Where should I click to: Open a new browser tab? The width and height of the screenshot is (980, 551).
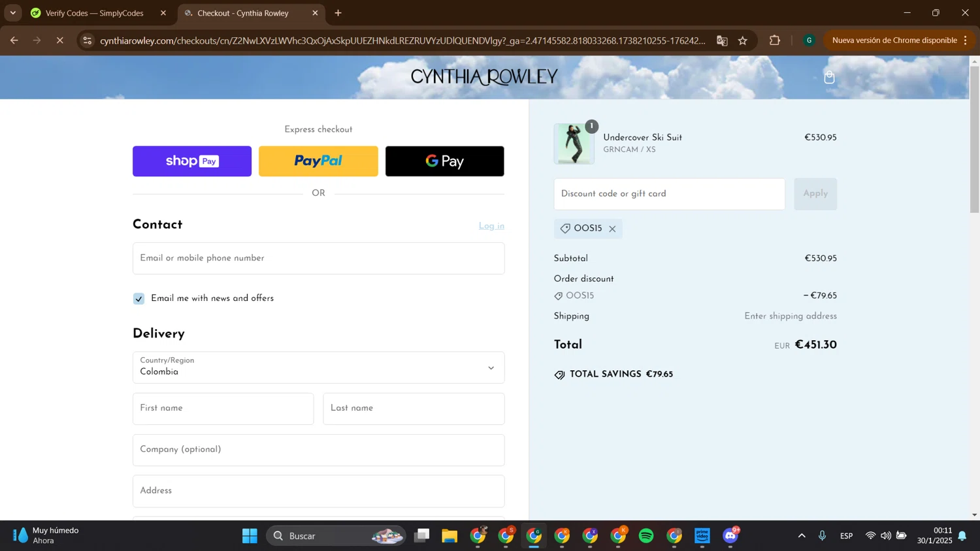(x=338, y=13)
